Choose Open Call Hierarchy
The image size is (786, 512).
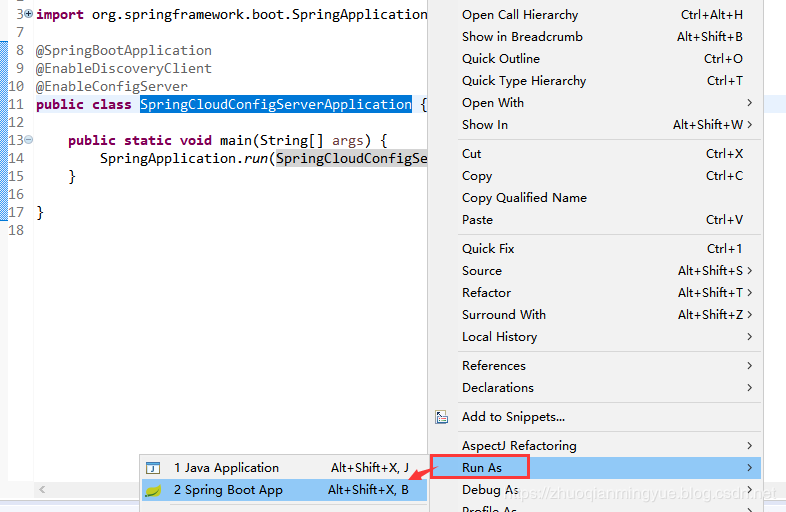pos(596,15)
